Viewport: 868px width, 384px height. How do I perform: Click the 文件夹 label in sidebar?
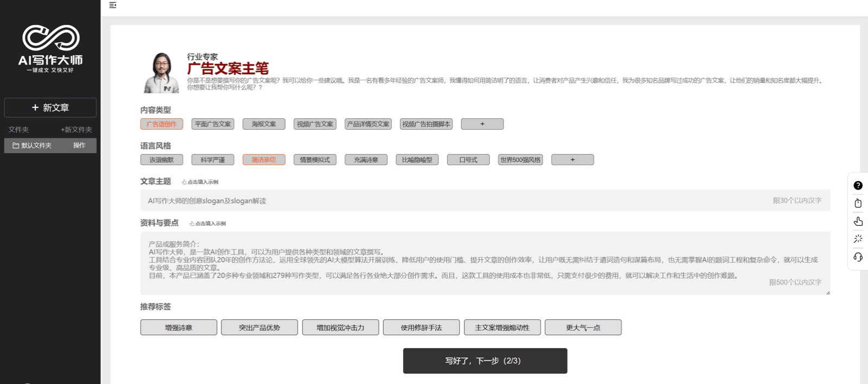tap(18, 130)
